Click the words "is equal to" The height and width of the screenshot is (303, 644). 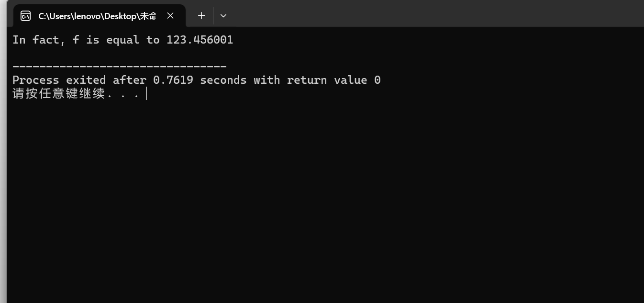(123, 40)
